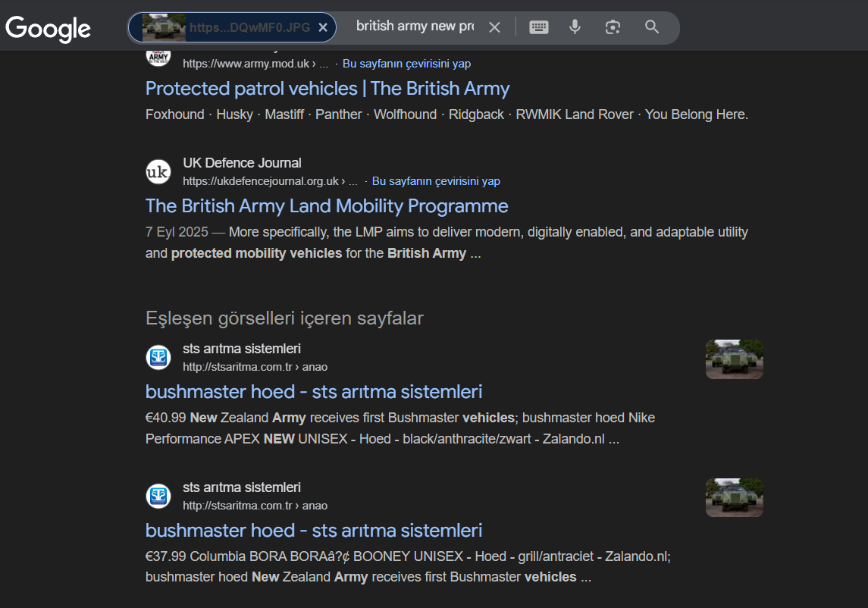Open search by image camera icon
Screen dimensions: 868x608
[613, 27]
